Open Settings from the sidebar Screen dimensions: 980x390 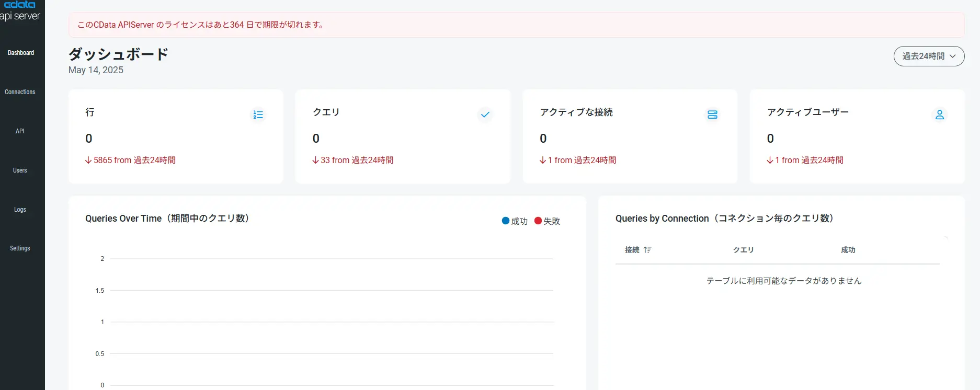[20, 248]
